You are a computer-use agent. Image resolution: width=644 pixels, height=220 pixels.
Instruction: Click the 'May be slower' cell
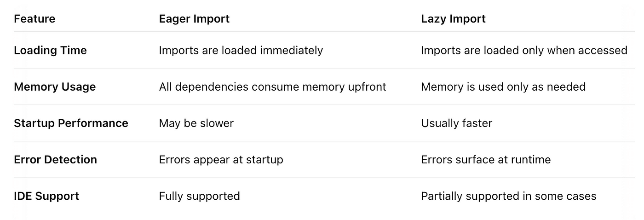tap(196, 123)
